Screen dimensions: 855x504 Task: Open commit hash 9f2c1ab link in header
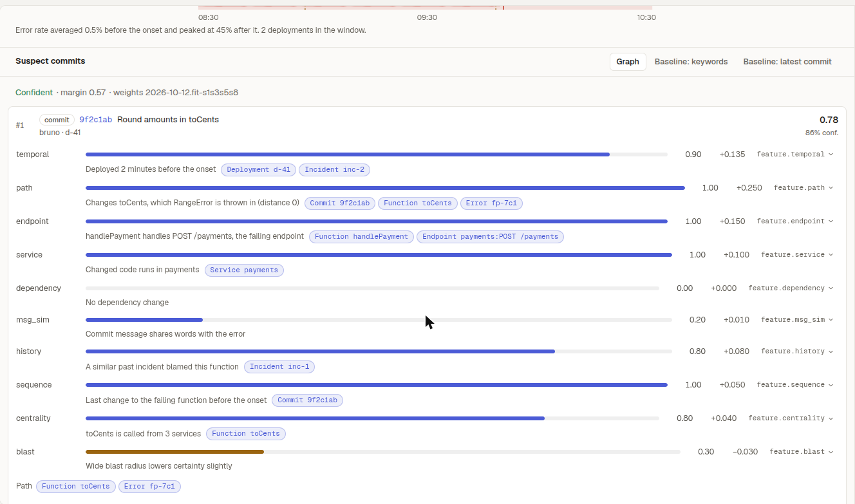coord(96,120)
